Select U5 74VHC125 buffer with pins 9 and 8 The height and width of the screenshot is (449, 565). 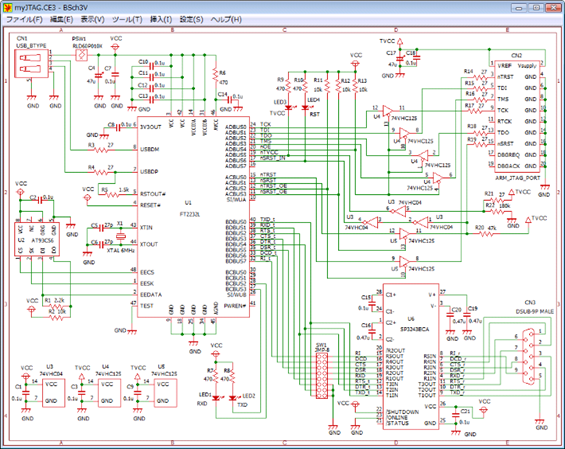pyautogui.click(x=405, y=262)
